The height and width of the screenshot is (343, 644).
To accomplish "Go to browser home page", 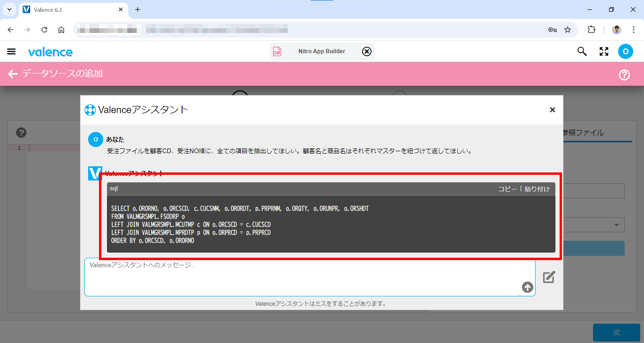I will click(61, 30).
